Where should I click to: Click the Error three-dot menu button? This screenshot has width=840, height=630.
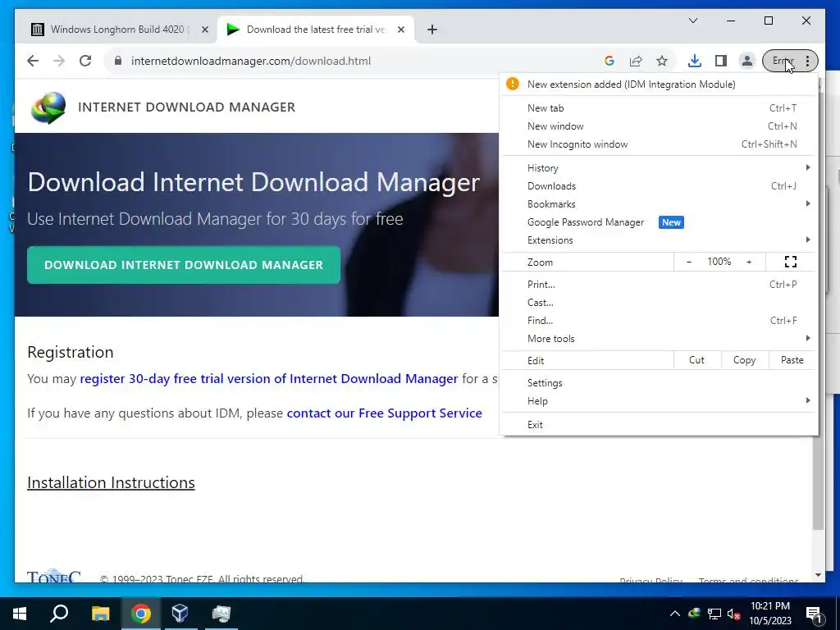pyautogui.click(x=790, y=61)
